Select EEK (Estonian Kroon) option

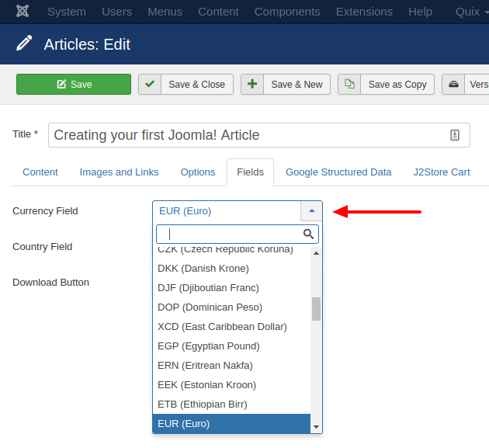231,384
